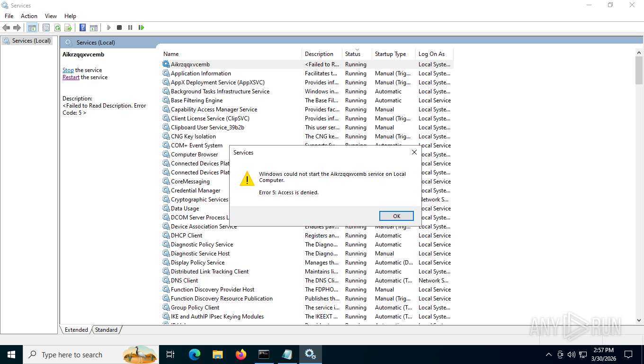Viewport: 644px width, 364px height.
Task: Open the File menu
Action: pos(9,16)
